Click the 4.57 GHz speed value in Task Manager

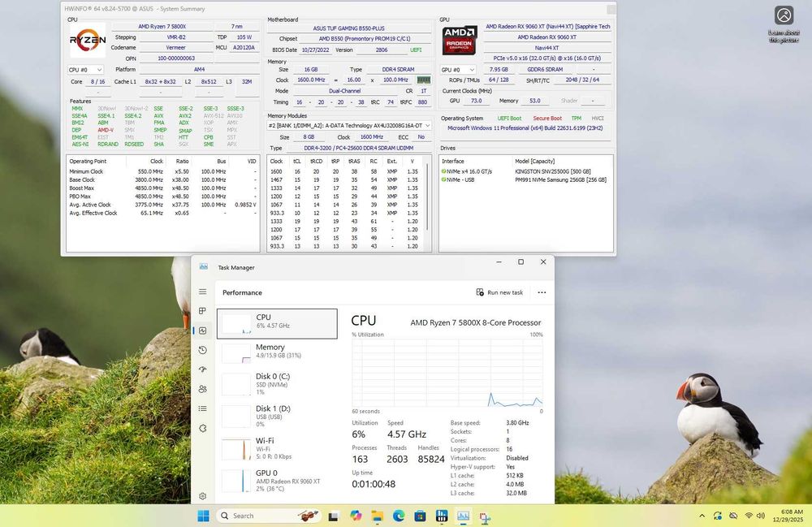407,434
